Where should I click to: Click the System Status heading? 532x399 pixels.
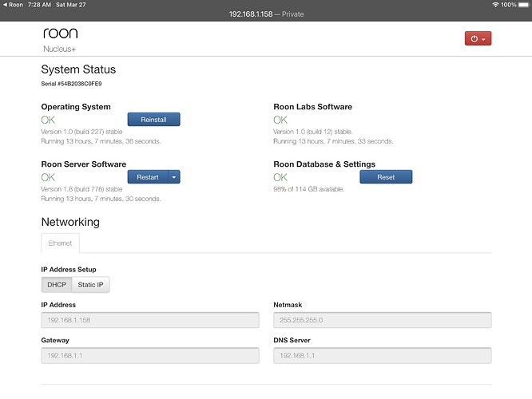tap(78, 69)
